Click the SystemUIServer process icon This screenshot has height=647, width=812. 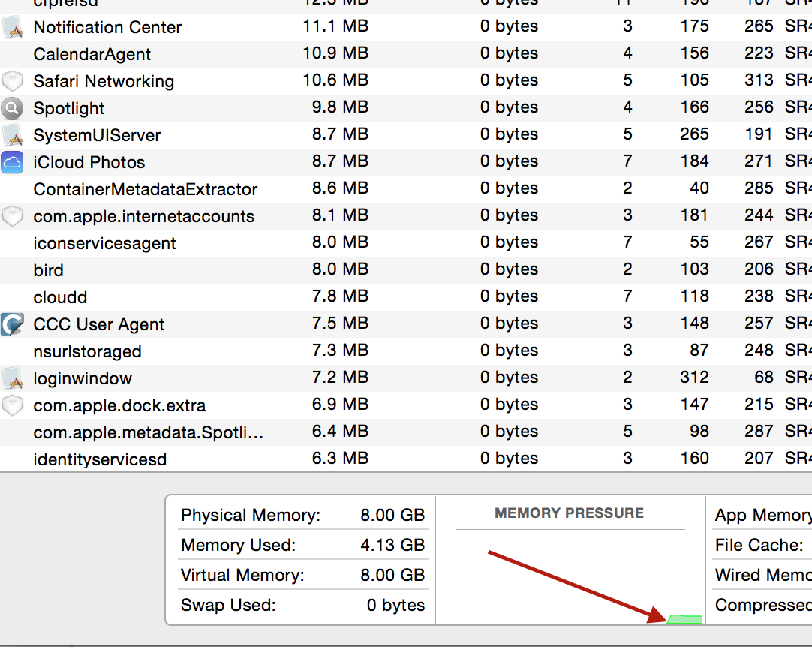pyautogui.click(x=13, y=135)
